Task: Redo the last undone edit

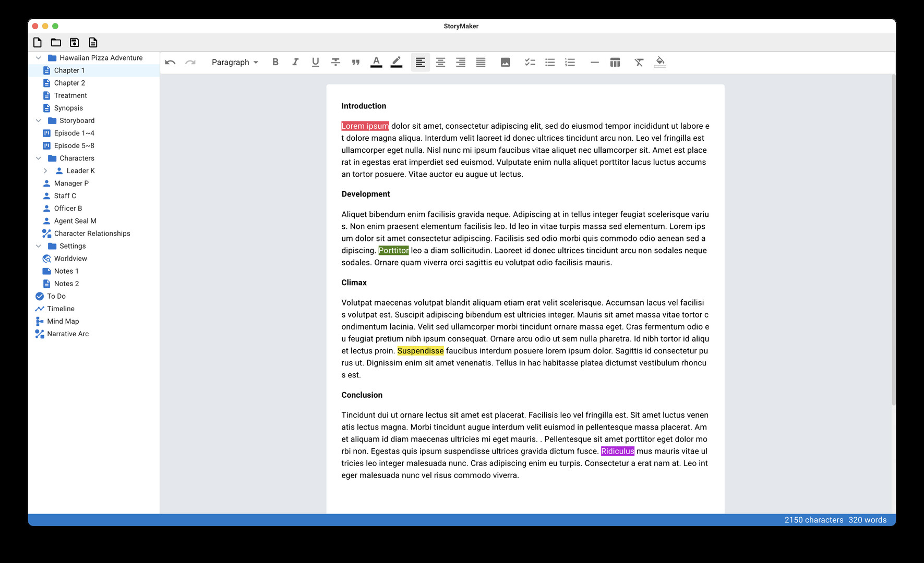Action: (x=190, y=62)
